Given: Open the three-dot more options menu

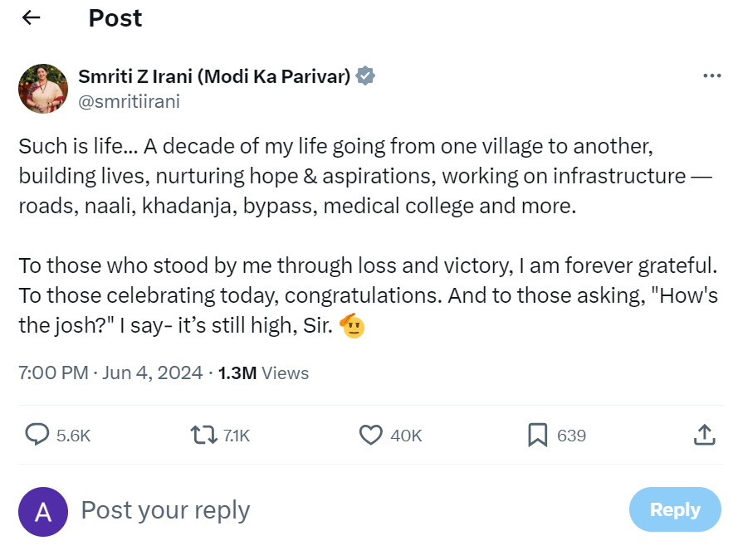Looking at the screenshot, I should 711,75.
